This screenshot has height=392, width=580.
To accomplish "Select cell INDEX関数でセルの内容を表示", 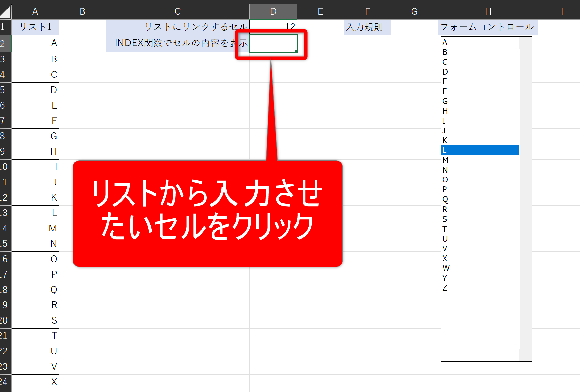I will point(177,43).
